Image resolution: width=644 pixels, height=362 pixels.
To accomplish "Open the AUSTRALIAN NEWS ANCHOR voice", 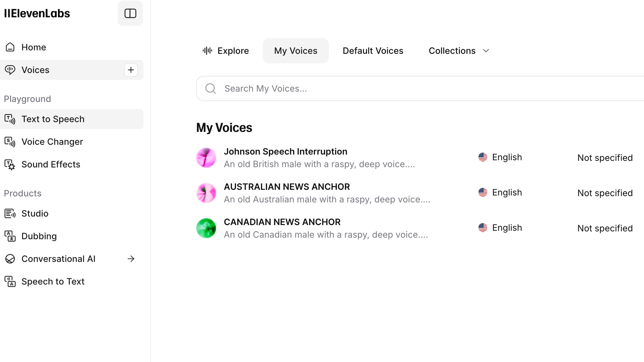I will coord(286,187).
